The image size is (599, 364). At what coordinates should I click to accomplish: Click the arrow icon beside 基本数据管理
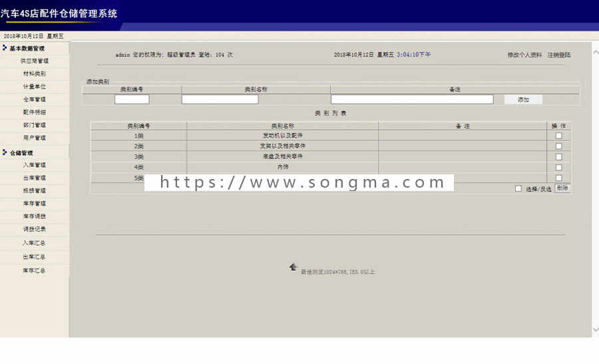(x=5, y=48)
